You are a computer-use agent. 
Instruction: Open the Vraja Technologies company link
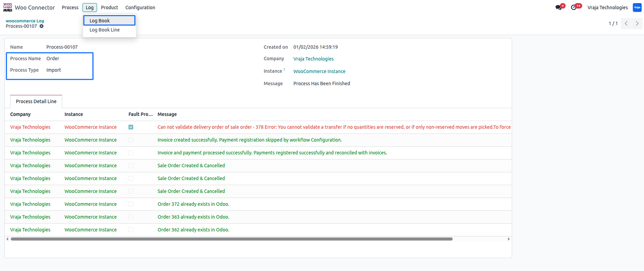314,59
